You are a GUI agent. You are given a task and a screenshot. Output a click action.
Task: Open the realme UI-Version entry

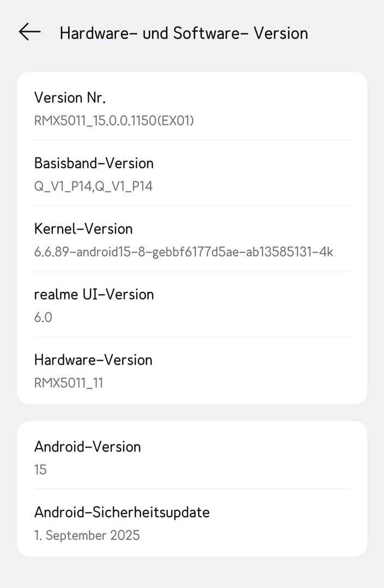point(94,294)
